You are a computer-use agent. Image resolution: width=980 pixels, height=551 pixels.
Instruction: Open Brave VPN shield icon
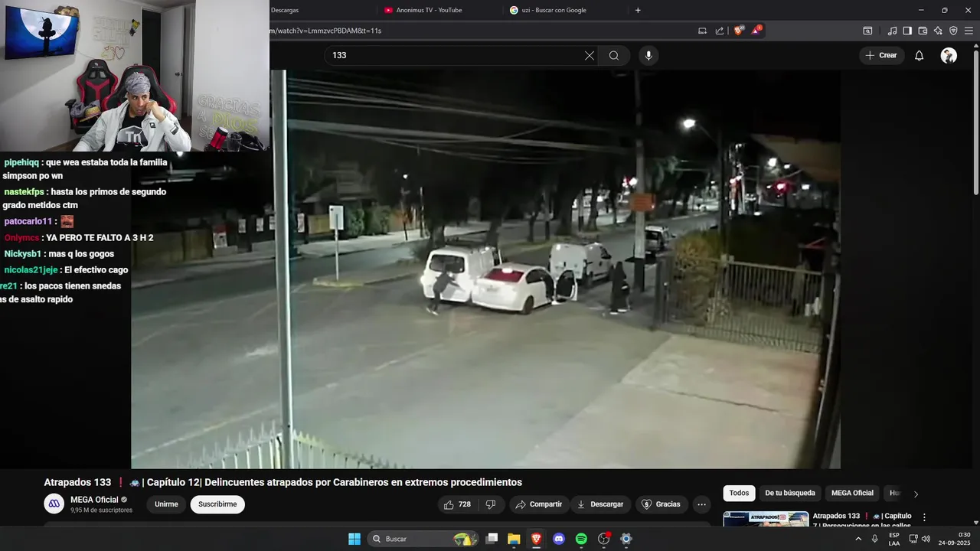coord(953,31)
